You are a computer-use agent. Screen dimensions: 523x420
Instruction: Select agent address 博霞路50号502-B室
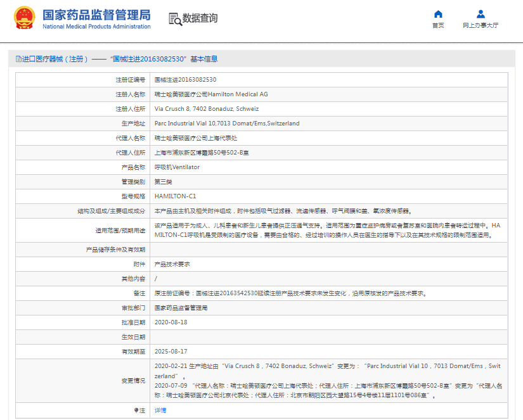(x=202, y=153)
